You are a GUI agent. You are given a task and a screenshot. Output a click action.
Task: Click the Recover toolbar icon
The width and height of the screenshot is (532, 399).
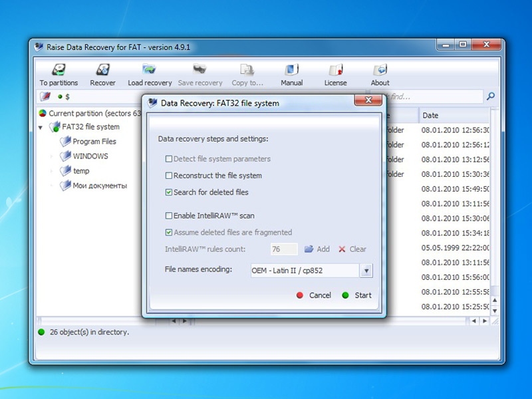click(x=103, y=70)
